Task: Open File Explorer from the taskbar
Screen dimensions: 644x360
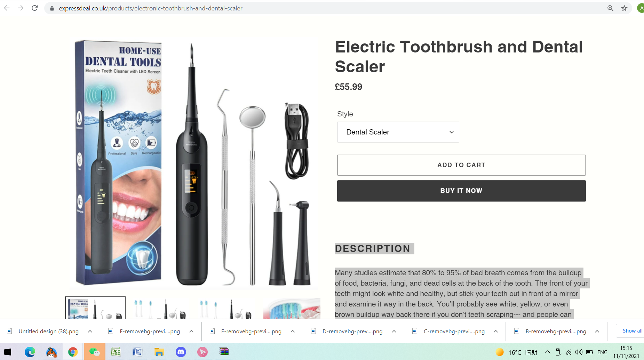Action: 159,352
